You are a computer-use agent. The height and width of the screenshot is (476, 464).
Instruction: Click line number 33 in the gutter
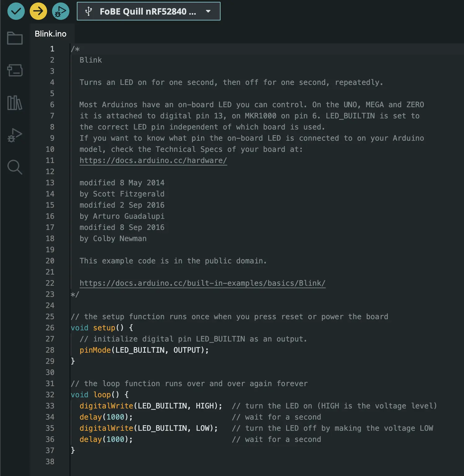(50, 406)
